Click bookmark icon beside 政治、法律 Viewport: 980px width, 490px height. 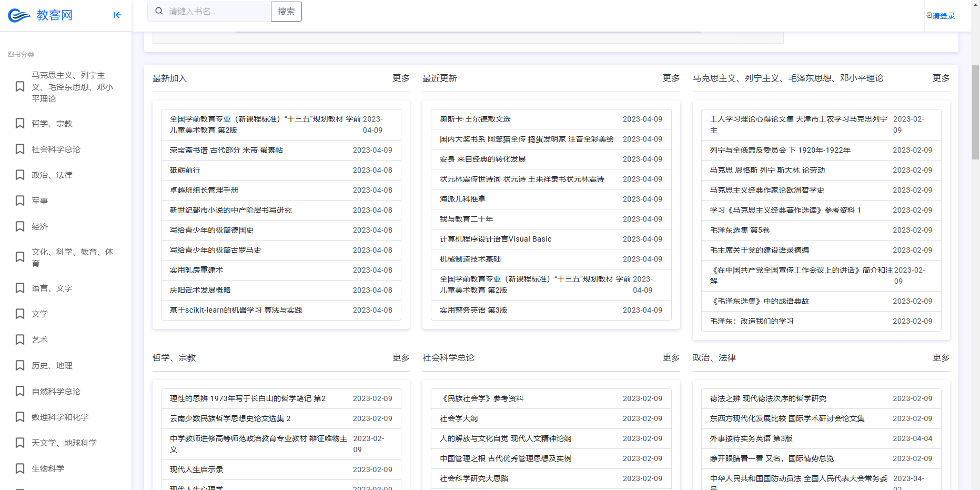coord(20,175)
